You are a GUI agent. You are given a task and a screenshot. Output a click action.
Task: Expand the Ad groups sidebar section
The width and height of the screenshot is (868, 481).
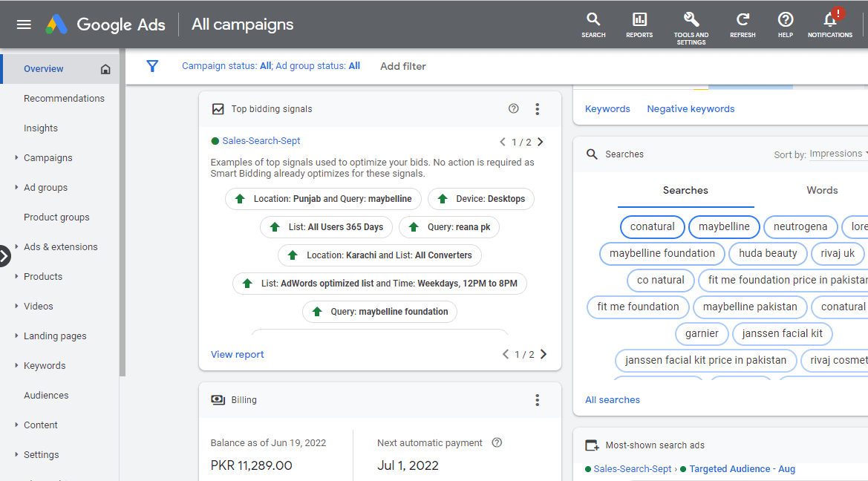pyautogui.click(x=16, y=187)
